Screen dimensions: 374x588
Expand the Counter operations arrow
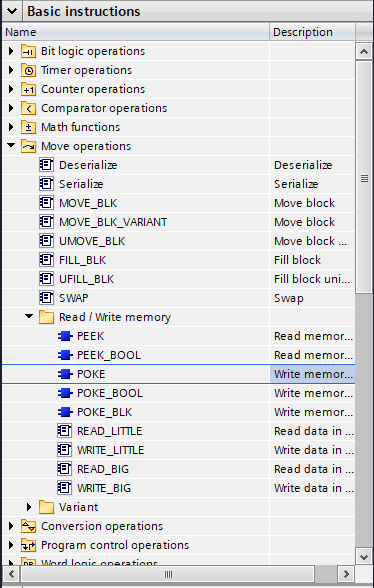click(x=11, y=89)
